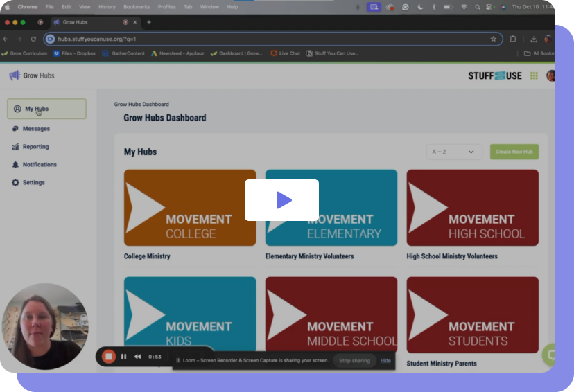Image resolution: width=574 pixels, height=392 pixels.
Task: Click the Elementary Ministry Volunteers title
Action: (x=310, y=256)
